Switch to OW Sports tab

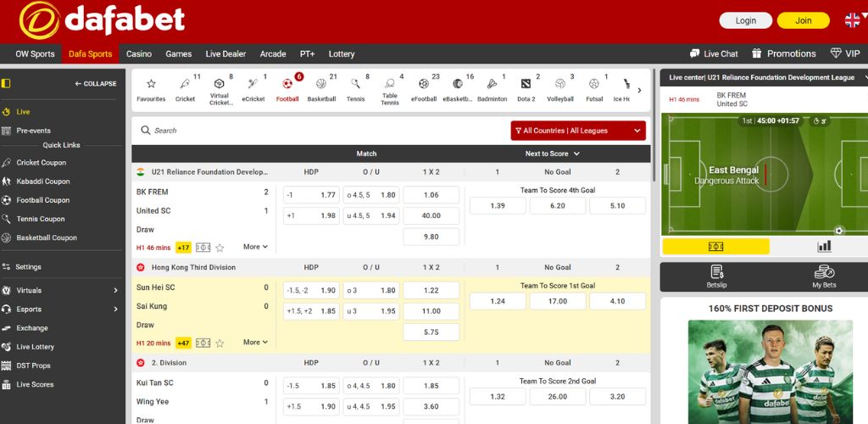pyautogui.click(x=35, y=53)
